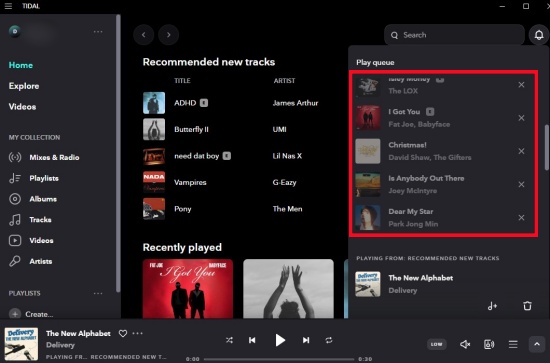Open the Explore page

tap(24, 86)
